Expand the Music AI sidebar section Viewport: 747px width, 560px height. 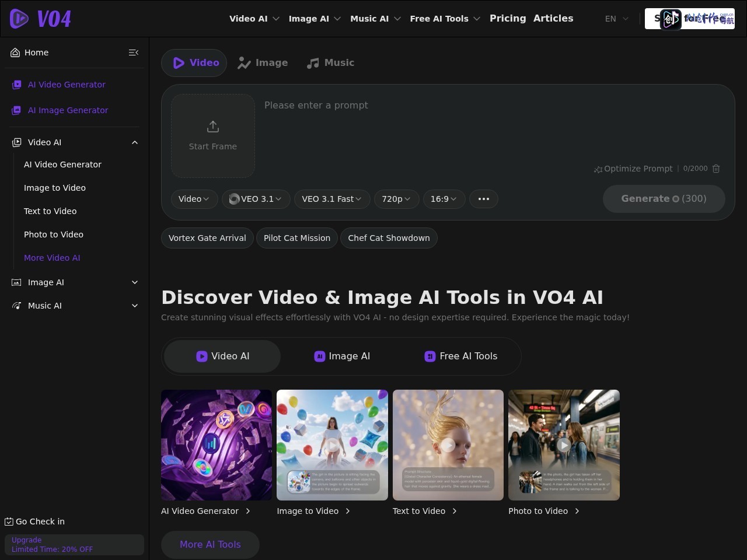pyautogui.click(x=135, y=306)
